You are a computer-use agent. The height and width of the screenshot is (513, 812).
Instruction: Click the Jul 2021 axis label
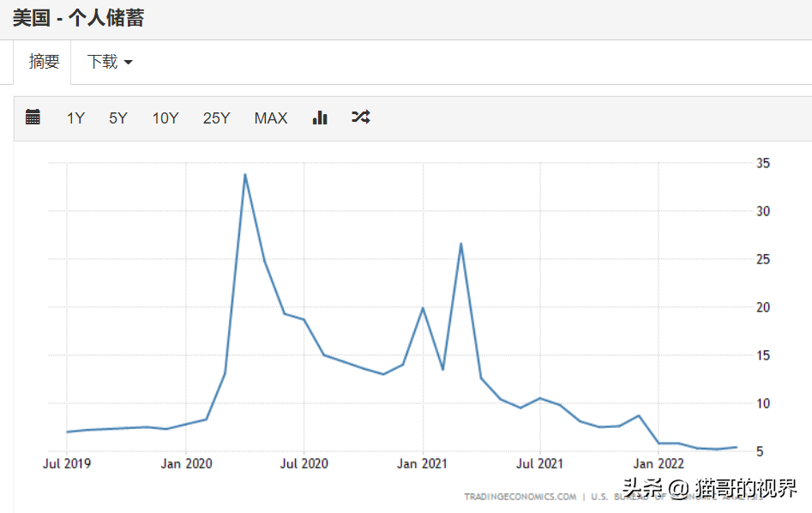point(539,463)
